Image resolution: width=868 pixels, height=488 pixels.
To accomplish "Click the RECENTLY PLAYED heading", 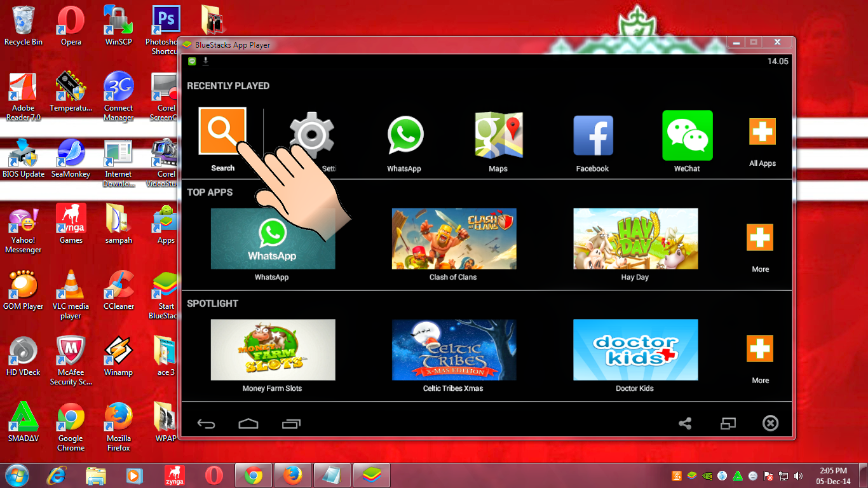I will tap(228, 86).
